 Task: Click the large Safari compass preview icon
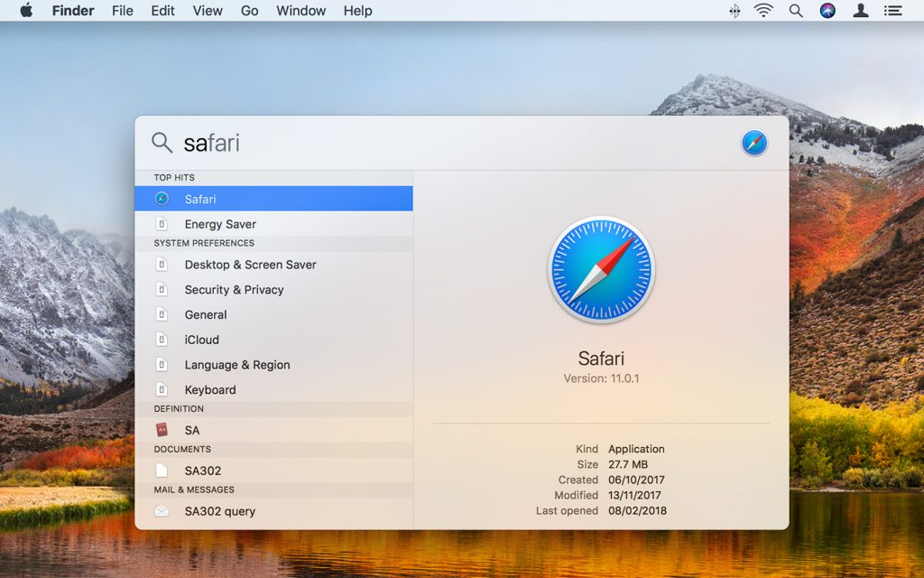pyautogui.click(x=601, y=269)
